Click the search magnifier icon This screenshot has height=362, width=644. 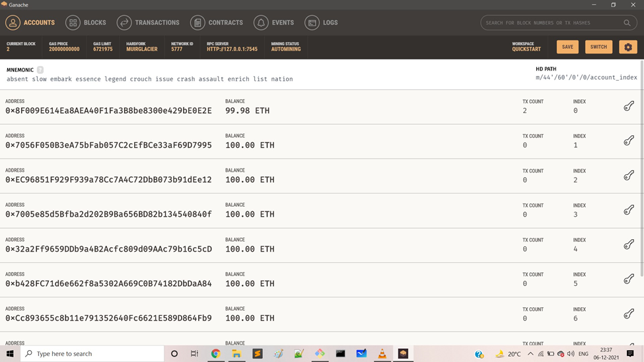pyautogui.click(x=627, y=22)
